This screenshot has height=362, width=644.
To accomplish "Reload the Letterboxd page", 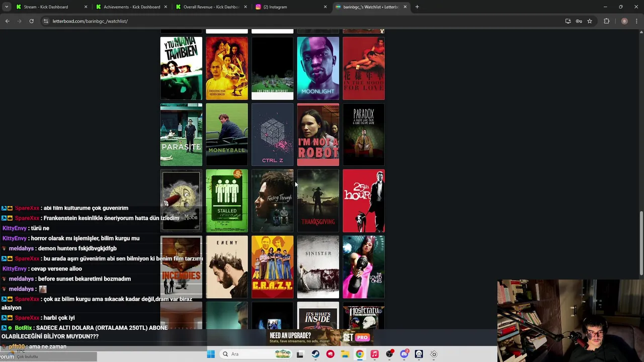I will [x=31, y=21].
